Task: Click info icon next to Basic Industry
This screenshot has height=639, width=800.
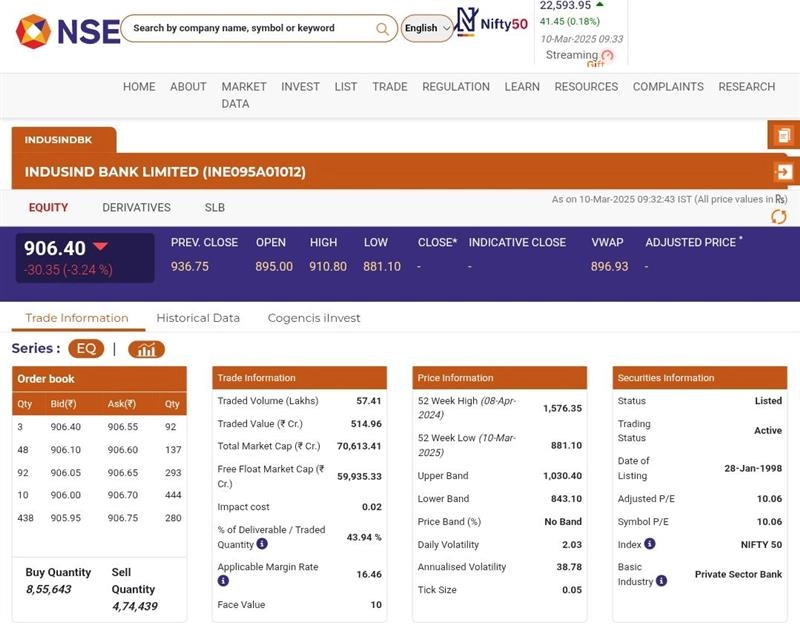Action: pyautogui.click(x=661, y=581)
